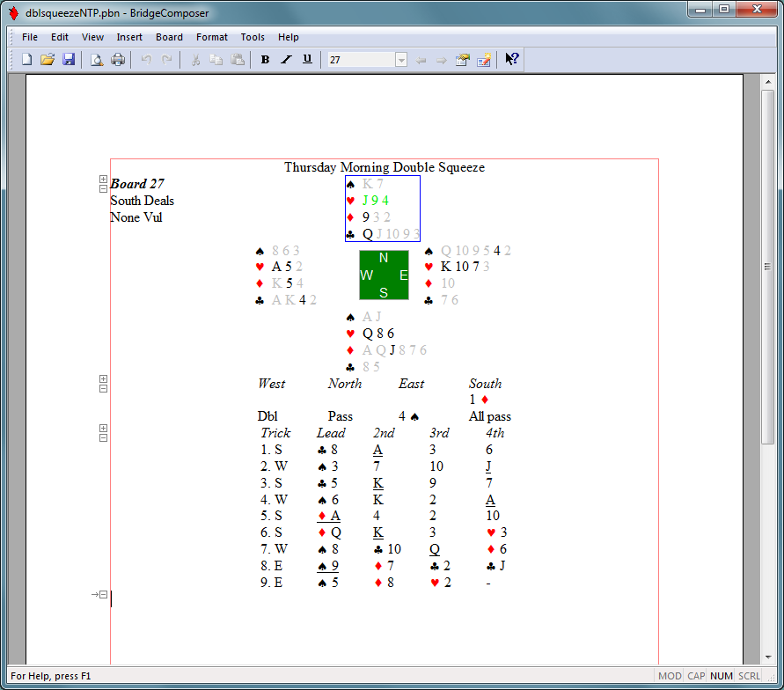The image size is (784, 690).
Task: Open the Tools menu
Action: 253,37
